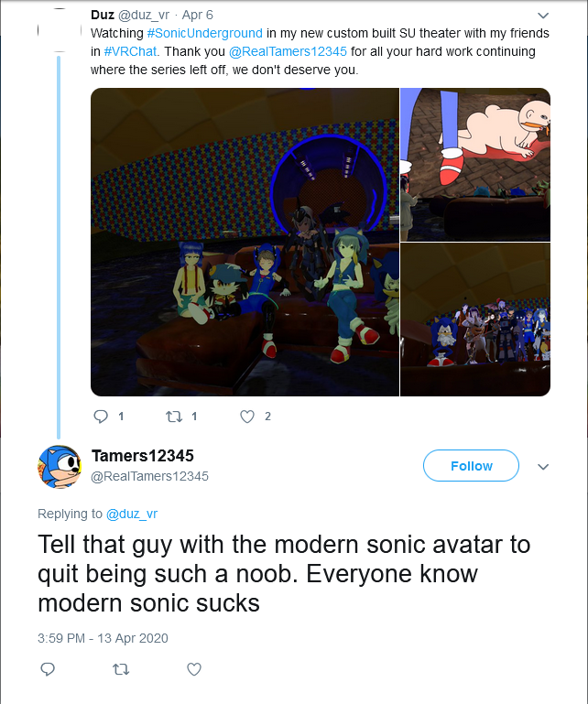The height and width of the screenshot is (704, 588).
Task: Like Tamers12345's reply tweet
Action: click(193, 670)
